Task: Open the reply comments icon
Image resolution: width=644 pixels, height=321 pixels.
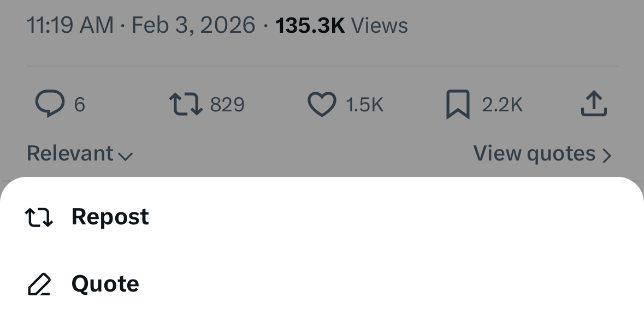Action: (x=51, y=104)
